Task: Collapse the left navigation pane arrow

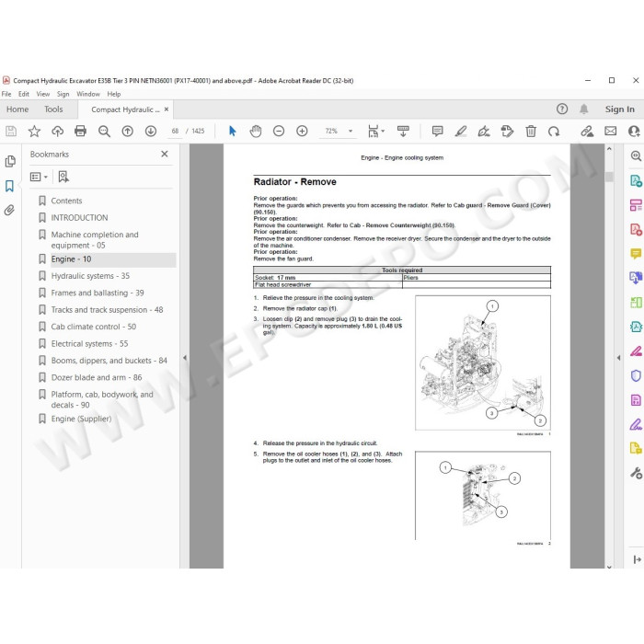Action: click(x=185, y=358)
